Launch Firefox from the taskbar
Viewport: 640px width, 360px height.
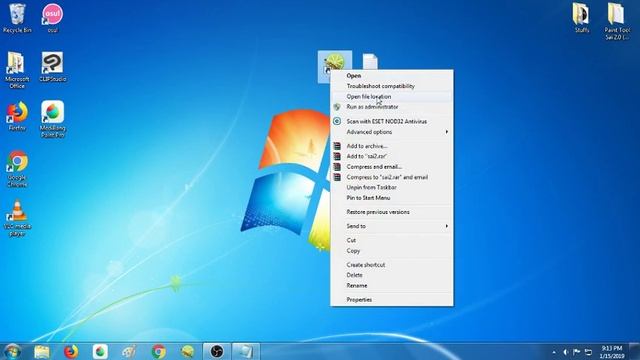(x=71, y=351)
